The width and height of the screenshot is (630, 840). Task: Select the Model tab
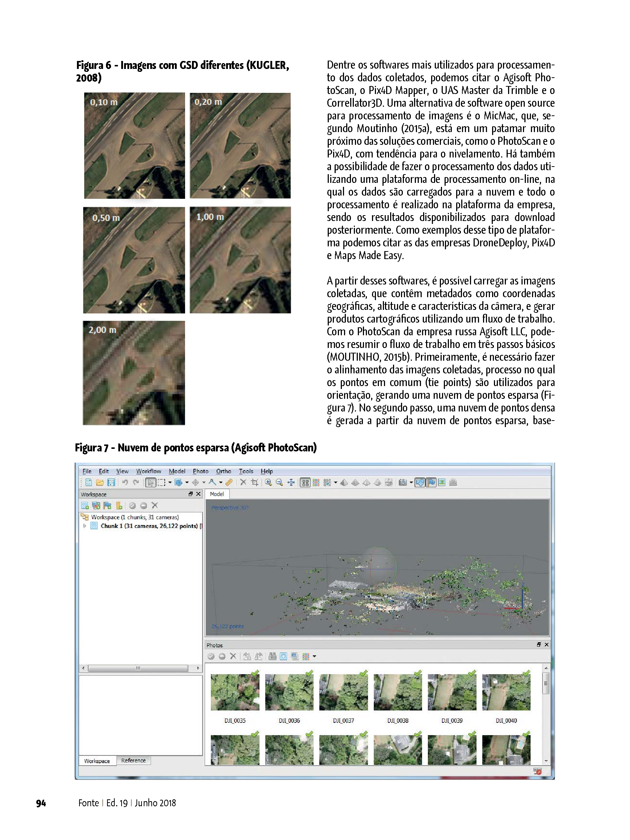(x=217, y=494)
